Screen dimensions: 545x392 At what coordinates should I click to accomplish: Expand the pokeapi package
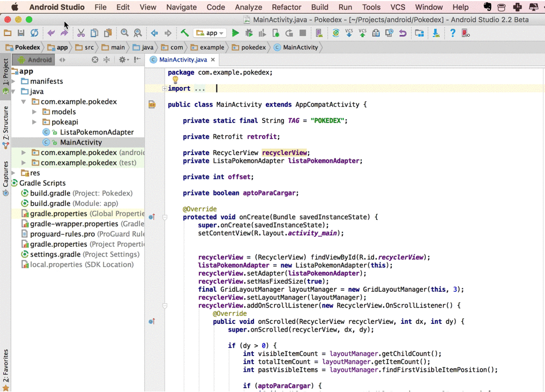click(34, 122)
